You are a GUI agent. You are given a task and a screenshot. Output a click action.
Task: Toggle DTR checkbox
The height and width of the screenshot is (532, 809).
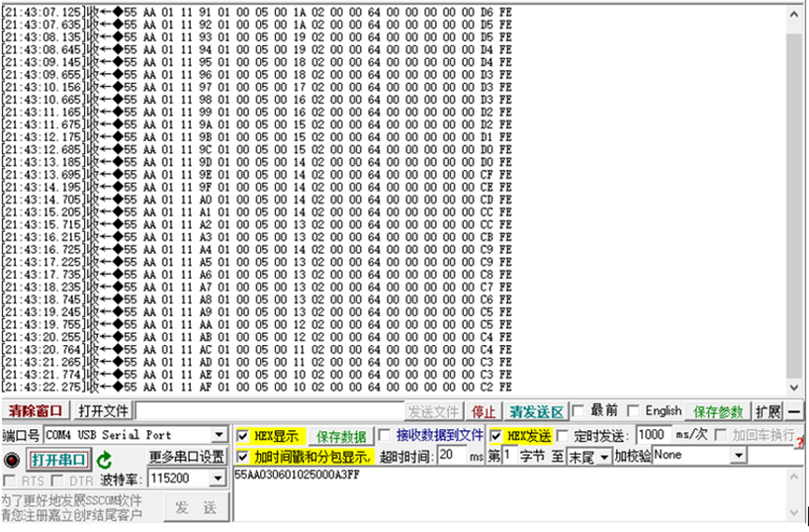pyautogui.click(x=57, y=481)
